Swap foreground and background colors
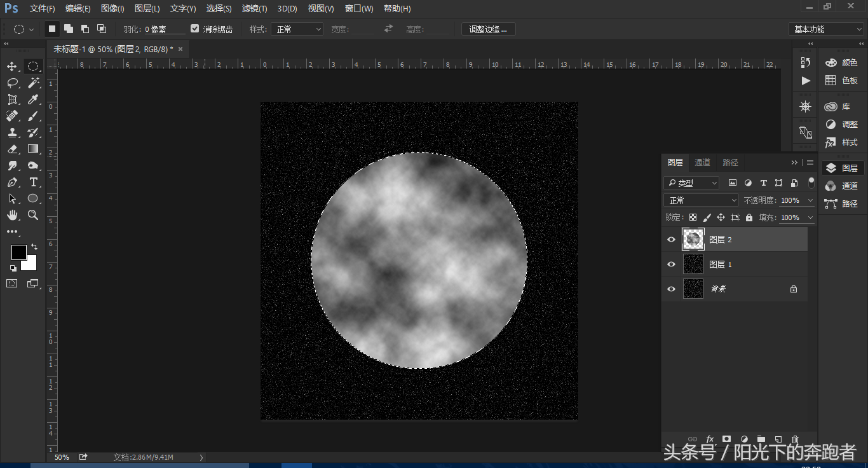 34,247
